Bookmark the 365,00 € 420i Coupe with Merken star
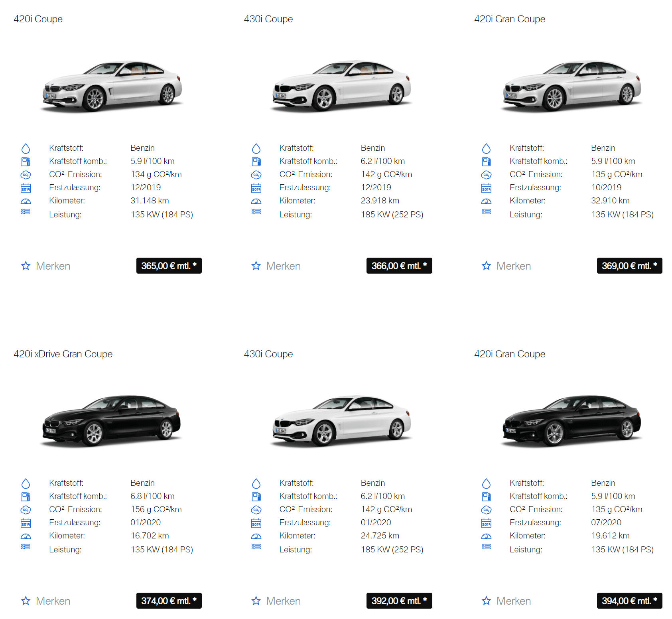672x619 pixels. (x=45, y=266)
